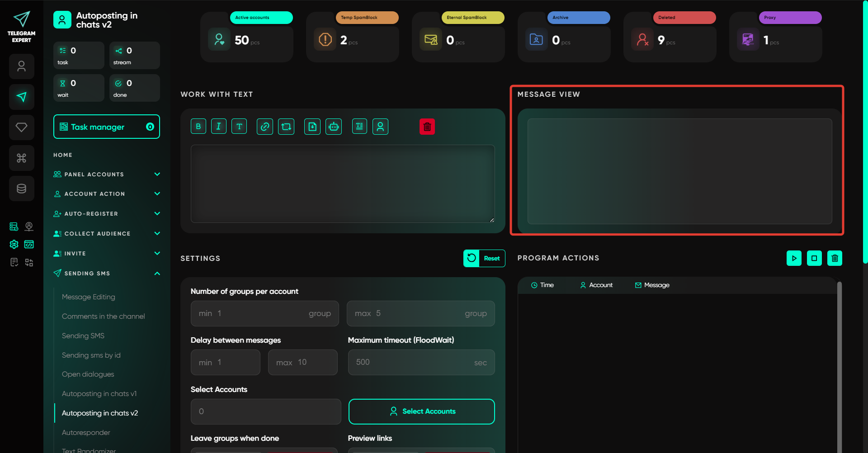Stop the program with the stop button
Image resolution: width=868 pixels, height=453 pixels.
(814, 258)
